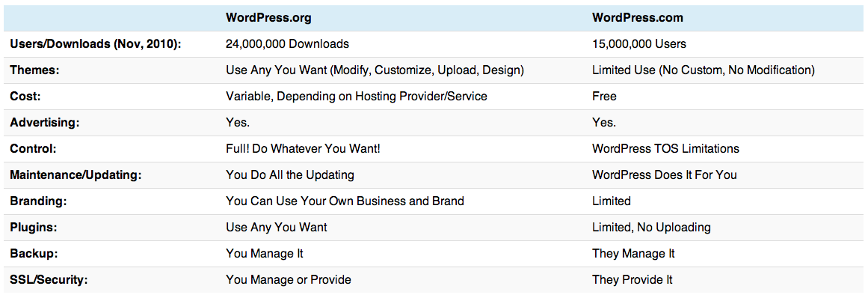Screen dimensions: 868x295
Task: Click the 15,000,000 Users cell
Action: [639, 44]
